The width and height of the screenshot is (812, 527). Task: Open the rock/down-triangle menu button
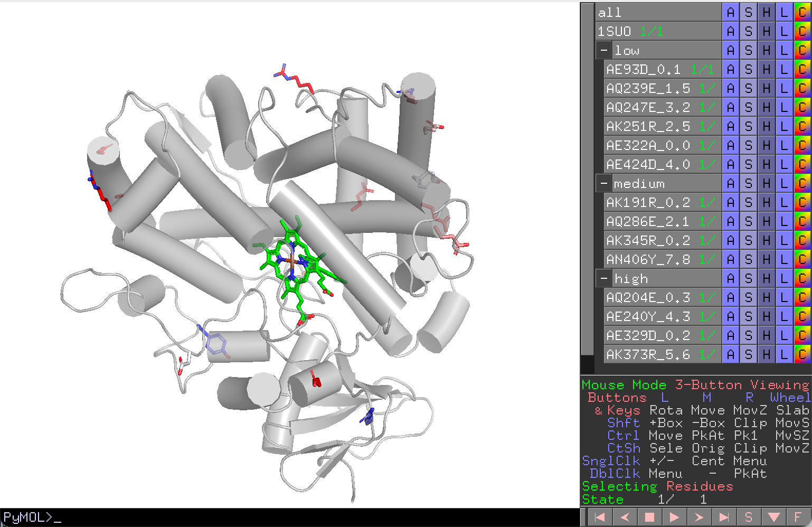[x=773, y=517]
